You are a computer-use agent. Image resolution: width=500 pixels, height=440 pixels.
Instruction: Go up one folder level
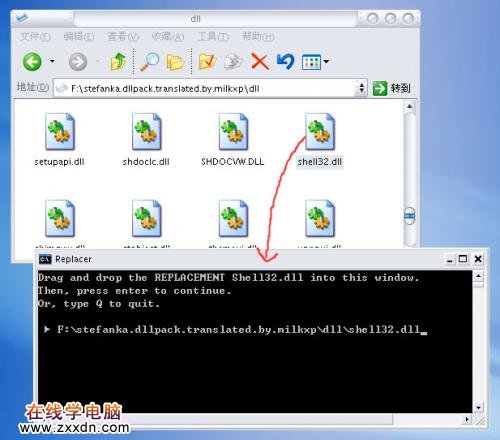click(118, 61)
